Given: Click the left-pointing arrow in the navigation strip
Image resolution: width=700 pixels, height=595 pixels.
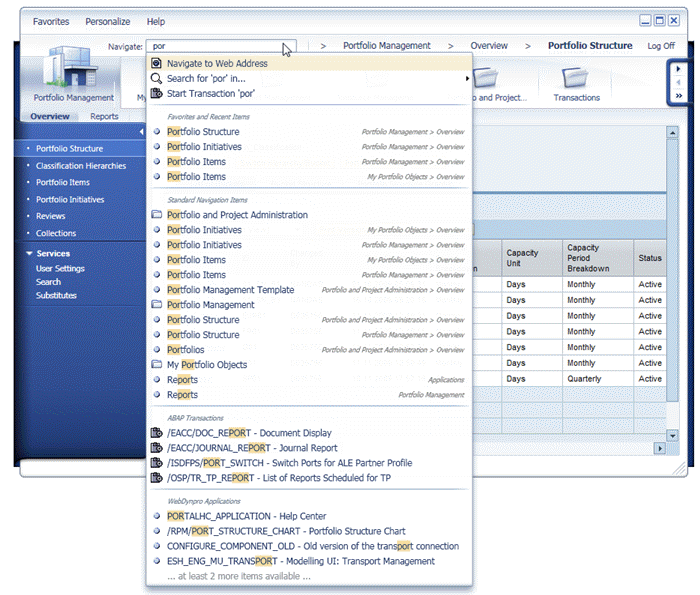Looking at the screenshot, I should coord(678,83).
